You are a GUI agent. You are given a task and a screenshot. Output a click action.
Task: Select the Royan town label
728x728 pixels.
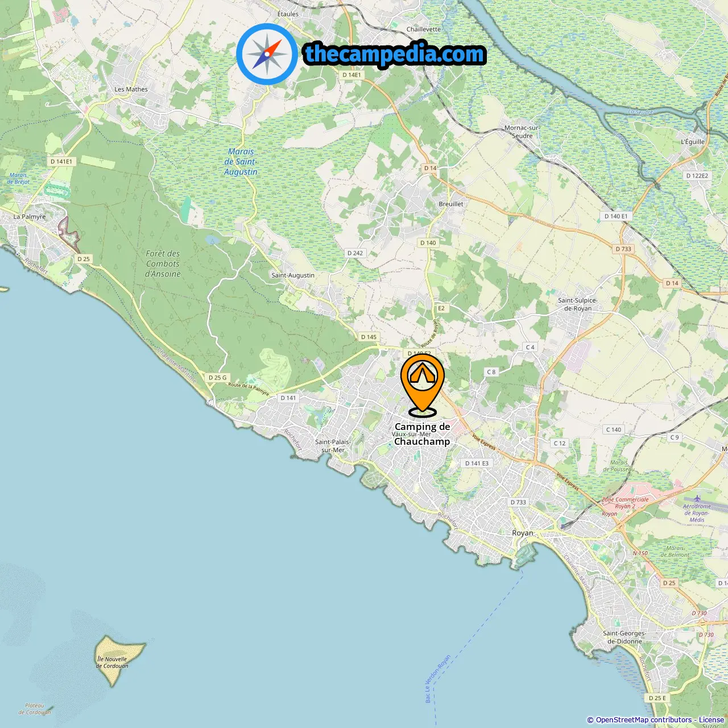tap(523, 533)
